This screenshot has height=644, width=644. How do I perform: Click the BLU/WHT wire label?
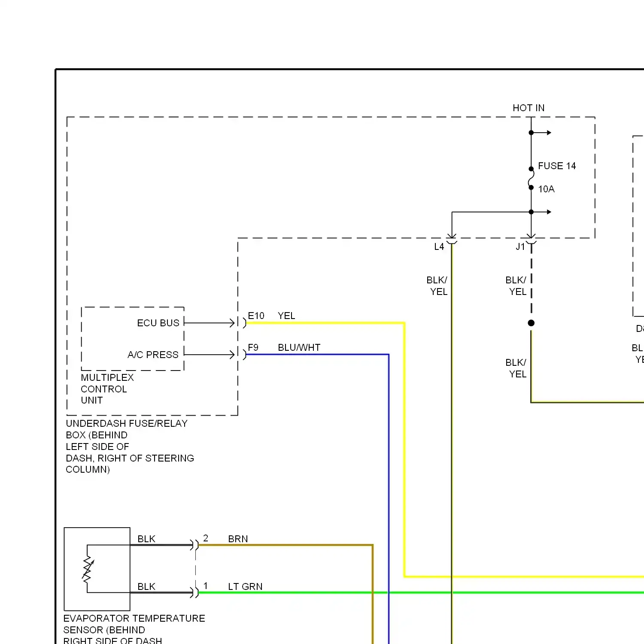pos(299,347)
